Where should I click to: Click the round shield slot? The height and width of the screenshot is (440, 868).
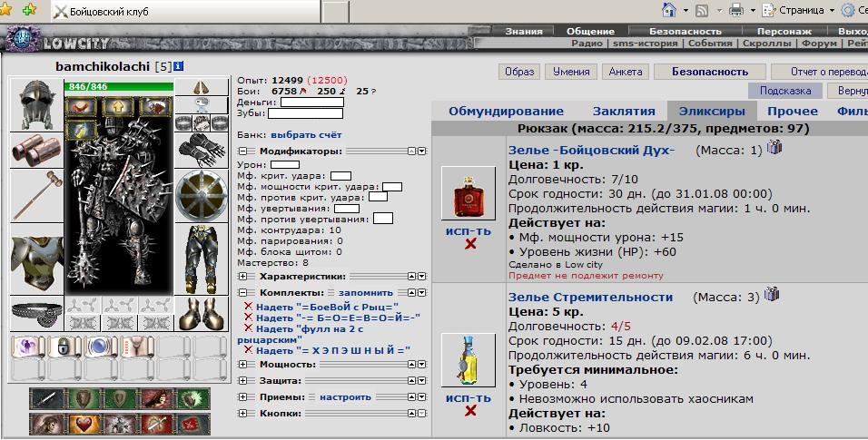[x=202, y=195]
